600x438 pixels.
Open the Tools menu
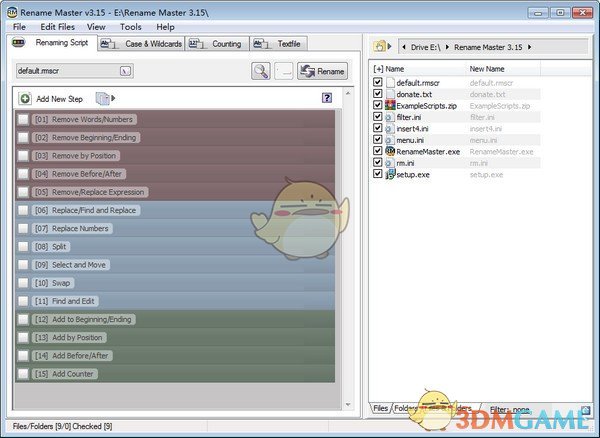130,27
